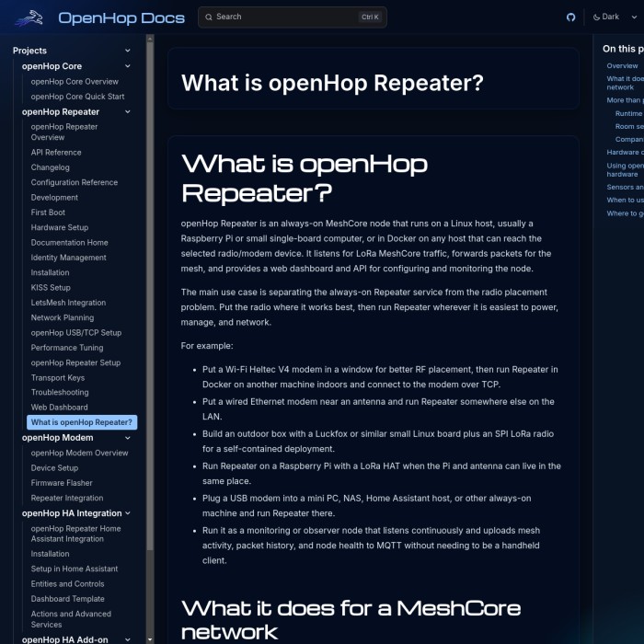
Task: Select What is openHop Repeater? sidebar item
Action: click(82, 422)
